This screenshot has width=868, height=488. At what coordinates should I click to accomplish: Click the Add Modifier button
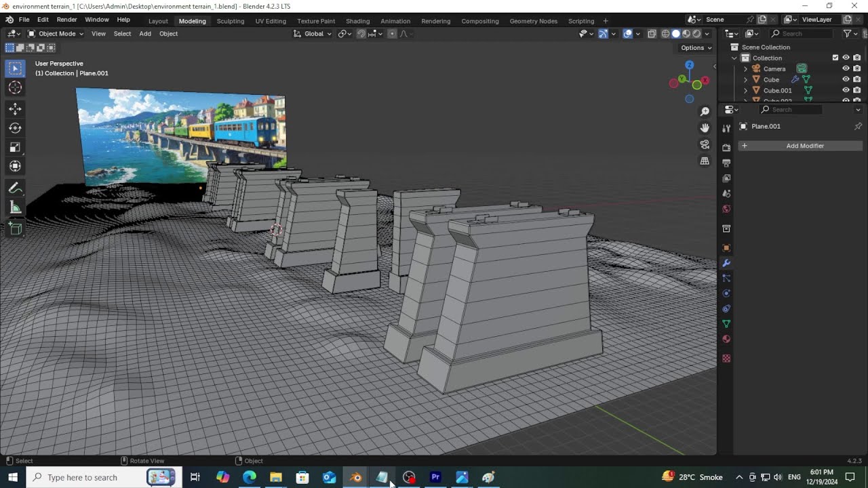pyautogui.click(x=800, y=146)
